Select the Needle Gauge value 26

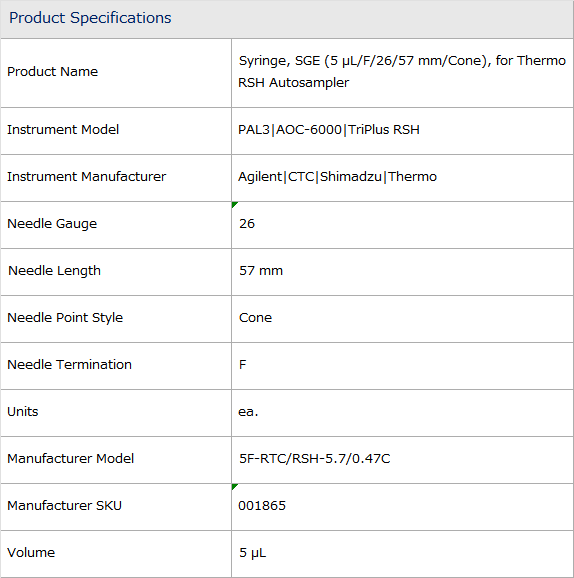coord(247,224)
